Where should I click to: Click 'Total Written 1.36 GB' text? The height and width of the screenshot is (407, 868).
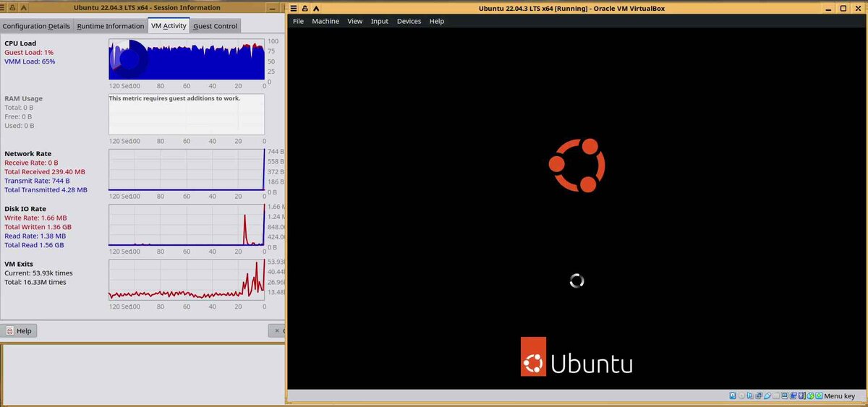point(38,227)
